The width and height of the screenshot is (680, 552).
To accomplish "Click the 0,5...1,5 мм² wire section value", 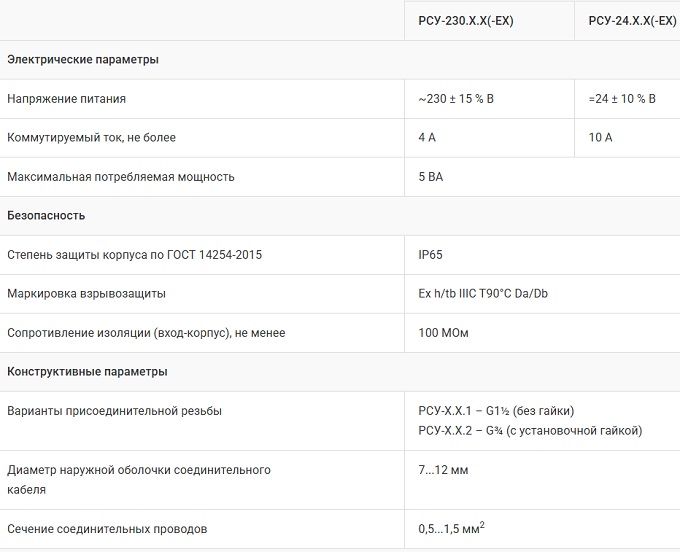I will tap(451, 528).
